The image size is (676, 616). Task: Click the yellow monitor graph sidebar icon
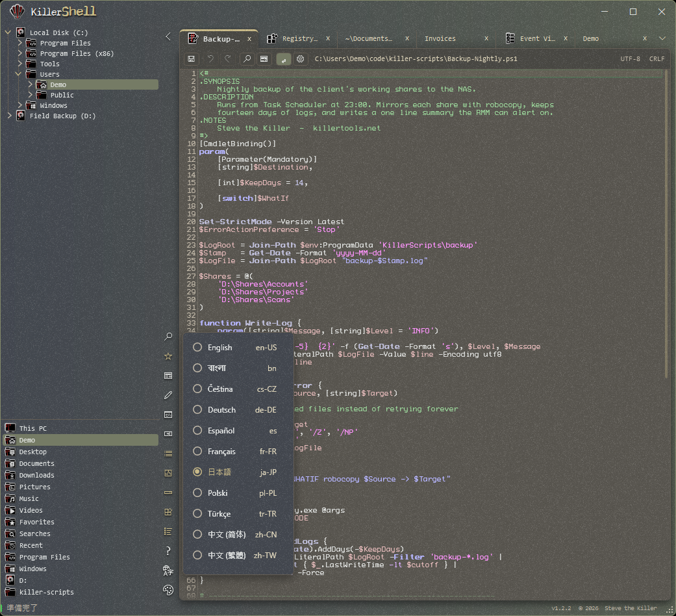[168, 473]
